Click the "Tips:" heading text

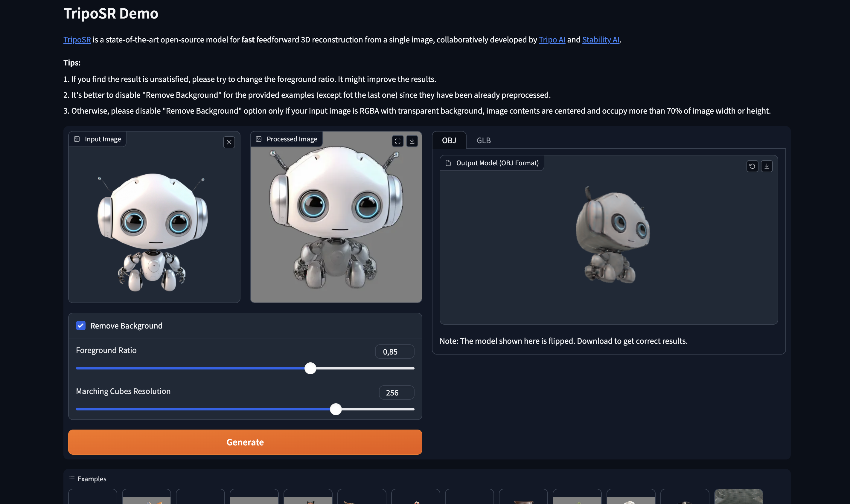(x=72, y=63)
